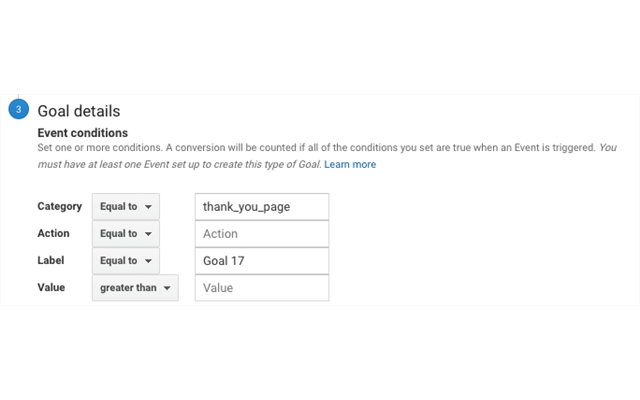Image resolution: width=640 pixels, height=400 pixels.
Task: Click the Event conditions subheading
Action: (x=82, y=132)
